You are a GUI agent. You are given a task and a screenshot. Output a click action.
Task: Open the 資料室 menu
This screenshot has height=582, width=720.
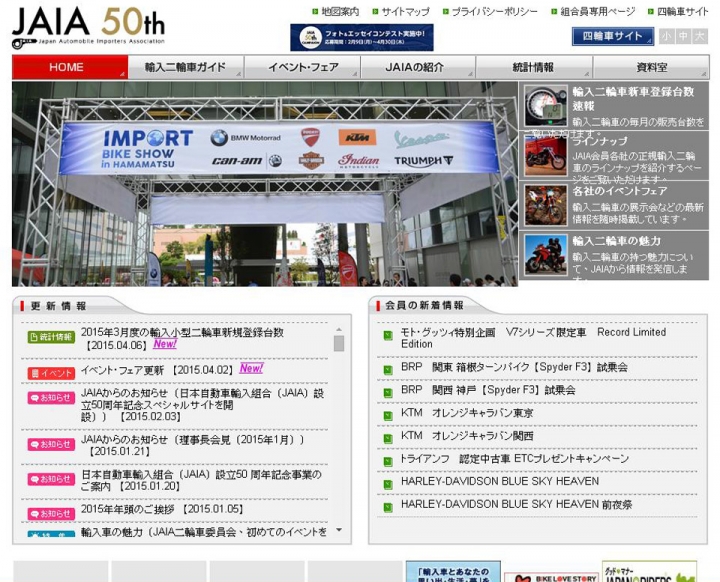[651, 67]
